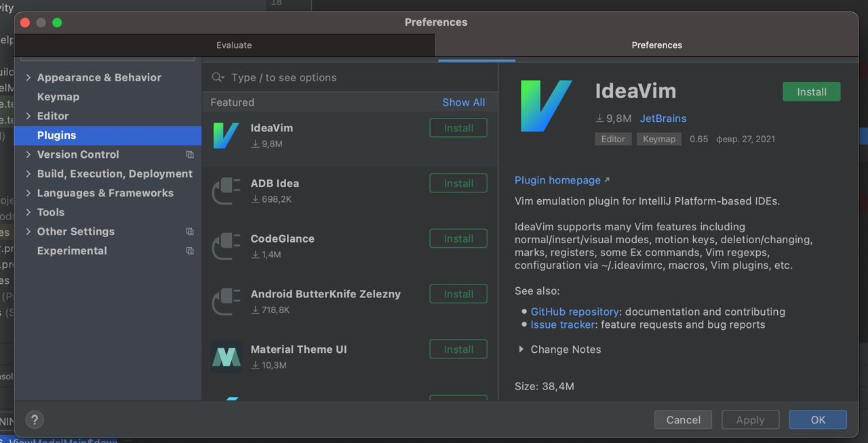Click the project-level icon next to Other Settings
The height and width of the screenshot is (443, 868).
(x=190, y=232)
